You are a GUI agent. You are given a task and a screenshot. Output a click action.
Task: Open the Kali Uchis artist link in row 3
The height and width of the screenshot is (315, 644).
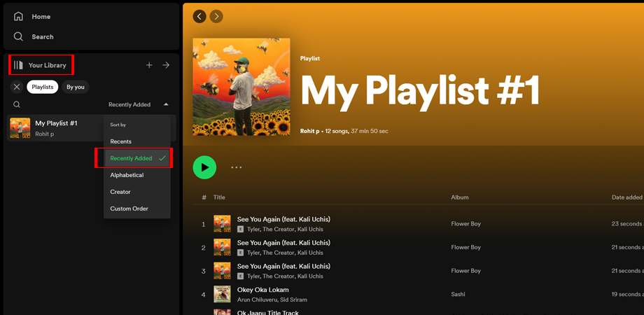point(310,276)
